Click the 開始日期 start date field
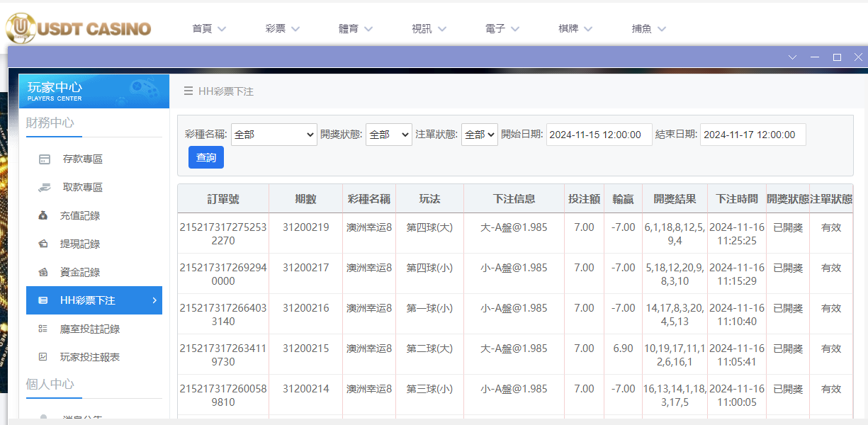Viewport: 868px width, 425px height. [599, 134]
